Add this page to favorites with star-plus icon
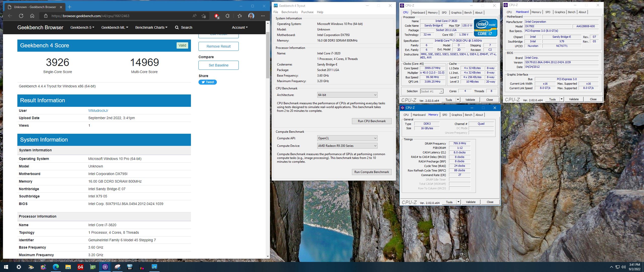 coord(204,16)
